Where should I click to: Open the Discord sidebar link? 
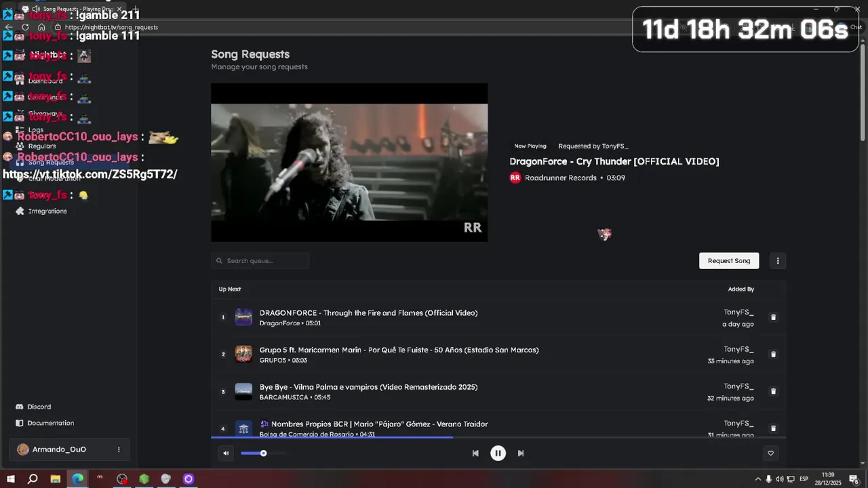pyautogui.click(x=39, y=407)
